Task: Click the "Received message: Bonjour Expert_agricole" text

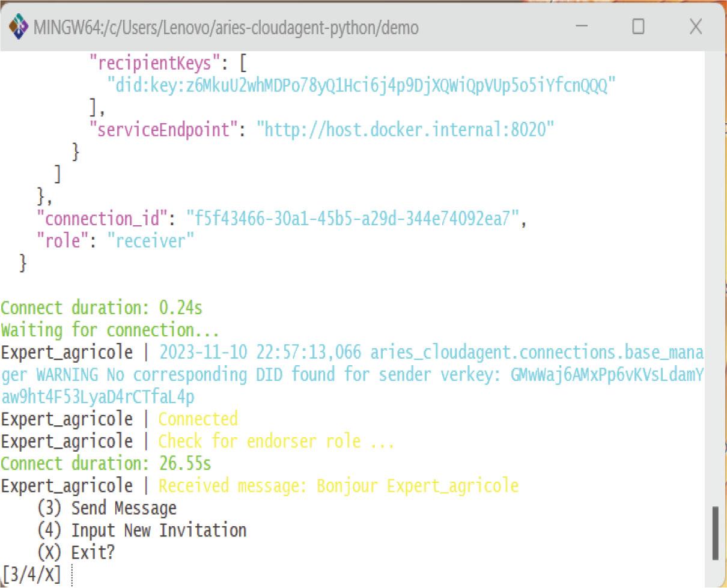Action: pyautogui.click(x=338, y=485)
